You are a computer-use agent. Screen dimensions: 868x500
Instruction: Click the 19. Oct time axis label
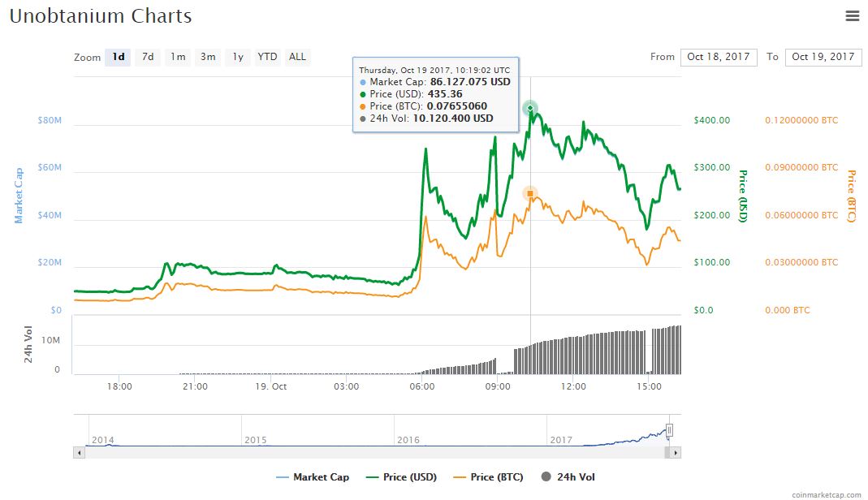point(270,386)
